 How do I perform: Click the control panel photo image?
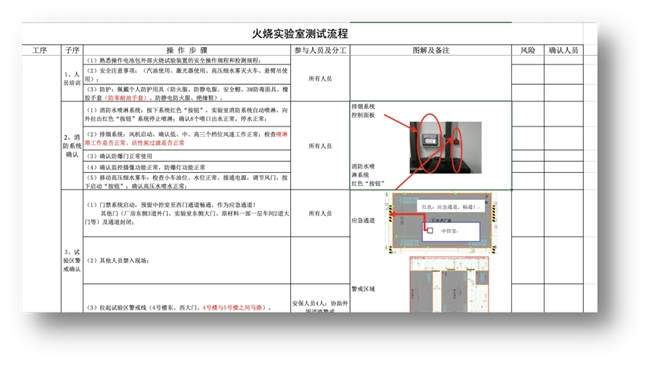[x=446, y=147]
